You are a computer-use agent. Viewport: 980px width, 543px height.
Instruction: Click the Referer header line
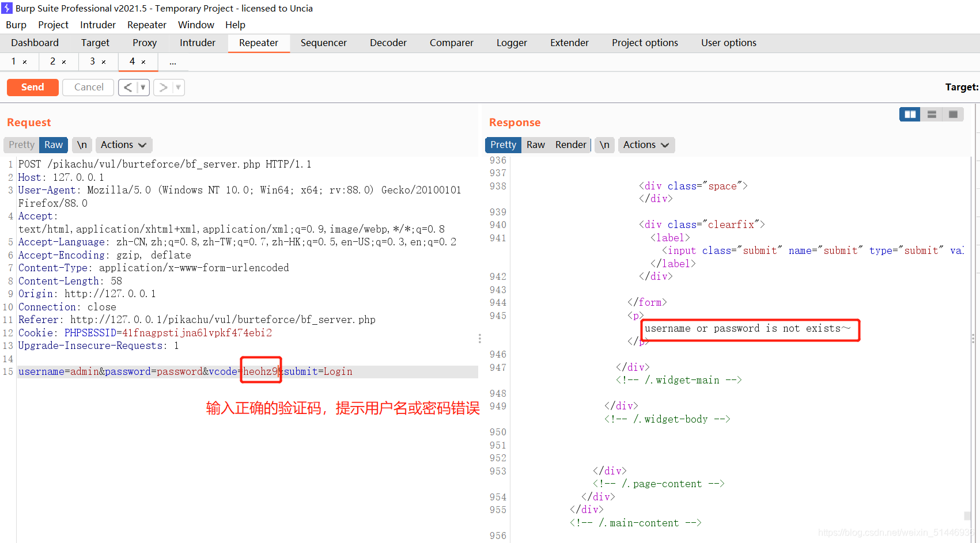[197, 320]
